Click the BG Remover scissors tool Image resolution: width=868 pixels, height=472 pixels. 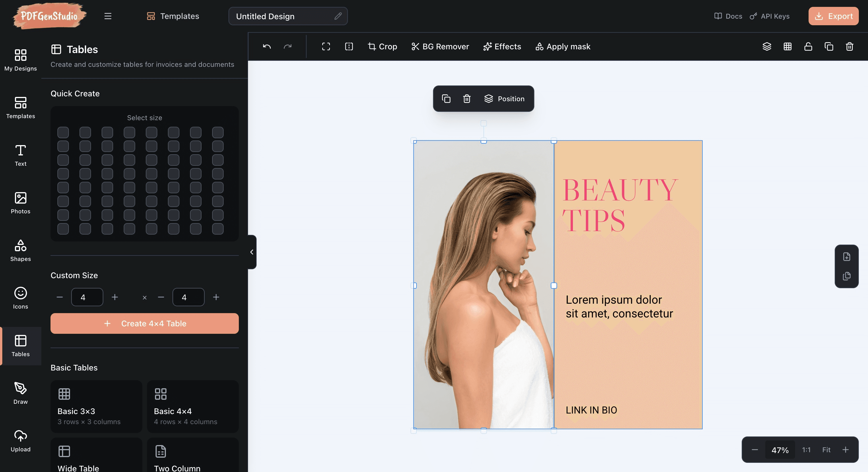440,46
